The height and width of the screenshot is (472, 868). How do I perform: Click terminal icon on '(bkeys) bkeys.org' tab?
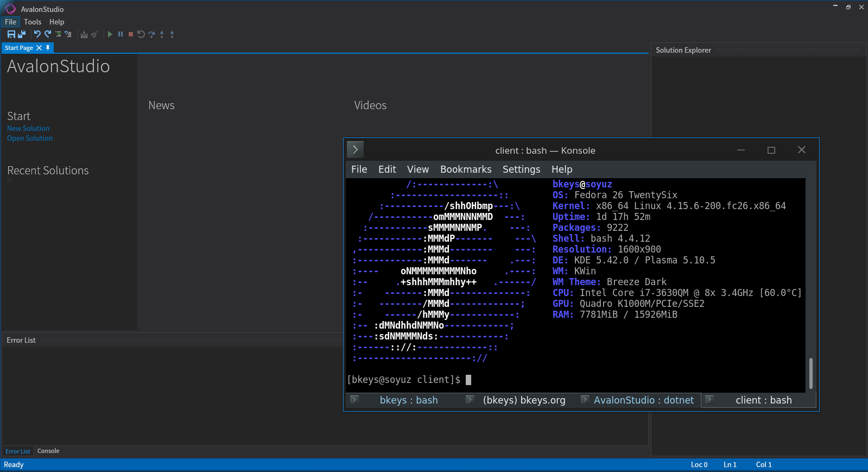(470, 400)
